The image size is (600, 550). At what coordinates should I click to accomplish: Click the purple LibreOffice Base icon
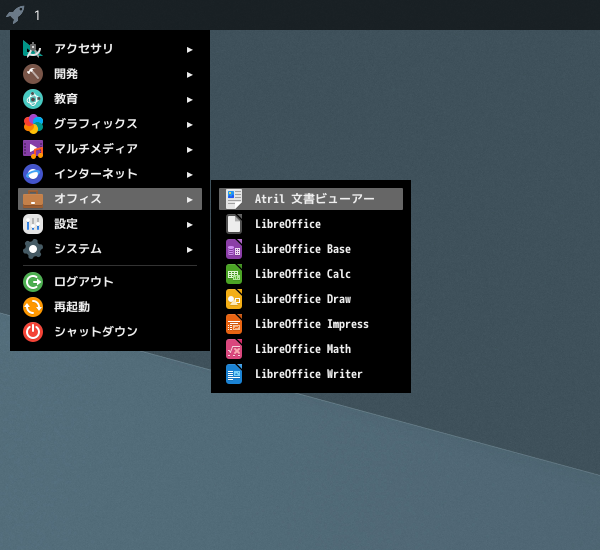click(x=234, y=249)
